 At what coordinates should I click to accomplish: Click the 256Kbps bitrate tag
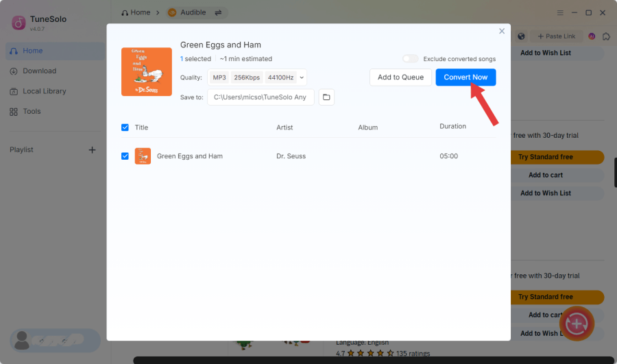[247, 77]
